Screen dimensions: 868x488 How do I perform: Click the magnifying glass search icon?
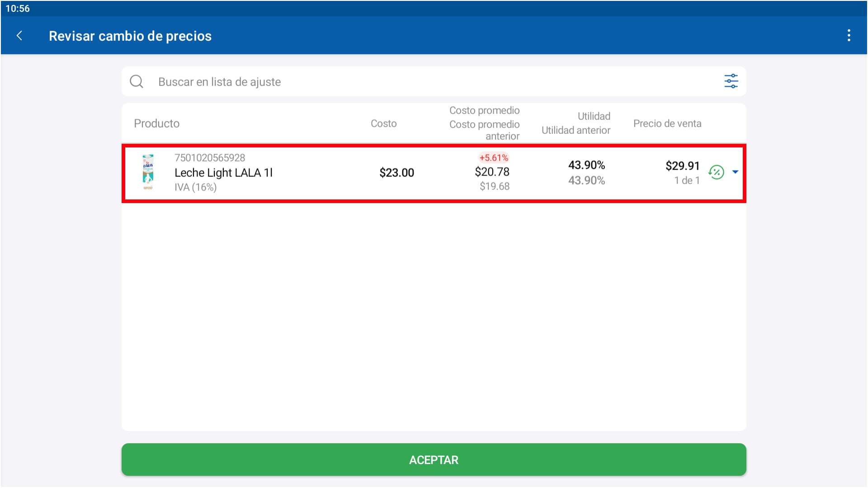click(x=136, y=82)
